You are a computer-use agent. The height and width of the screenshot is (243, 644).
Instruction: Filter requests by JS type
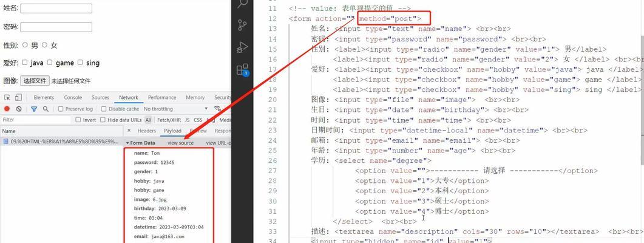pos(188,120)
